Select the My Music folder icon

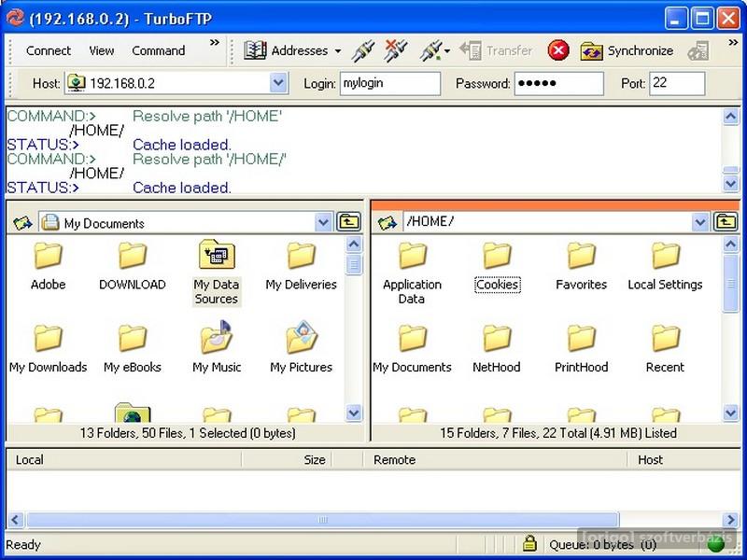click(x=217, y=337)
